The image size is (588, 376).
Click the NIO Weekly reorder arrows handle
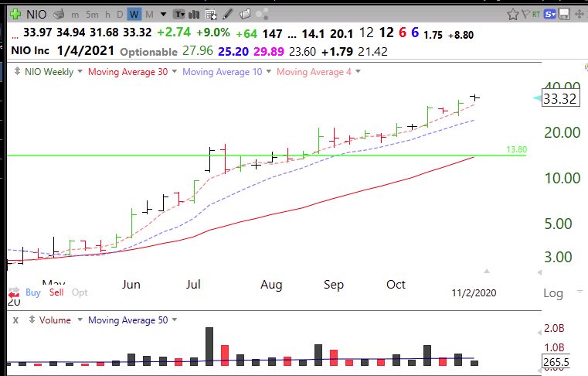17,71
